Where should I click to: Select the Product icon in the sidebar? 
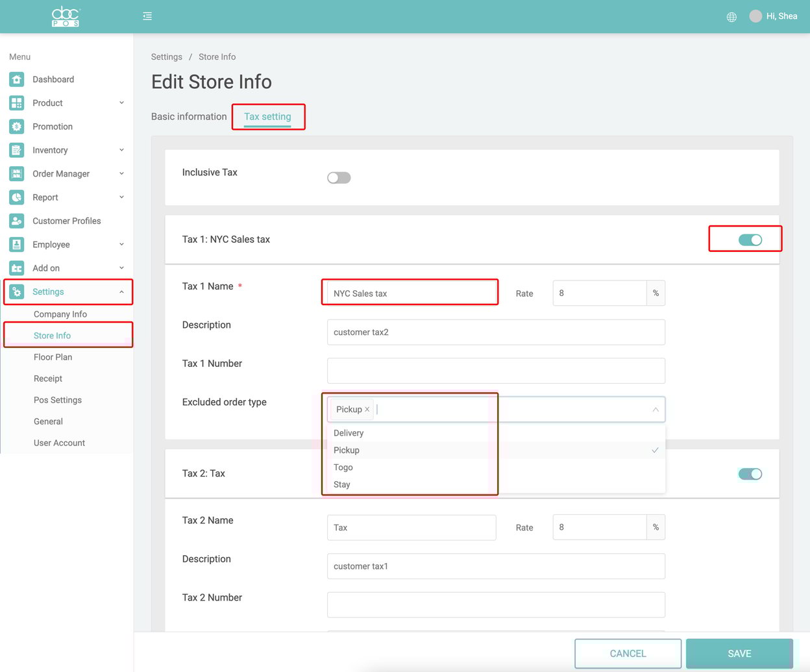[16, 103]
